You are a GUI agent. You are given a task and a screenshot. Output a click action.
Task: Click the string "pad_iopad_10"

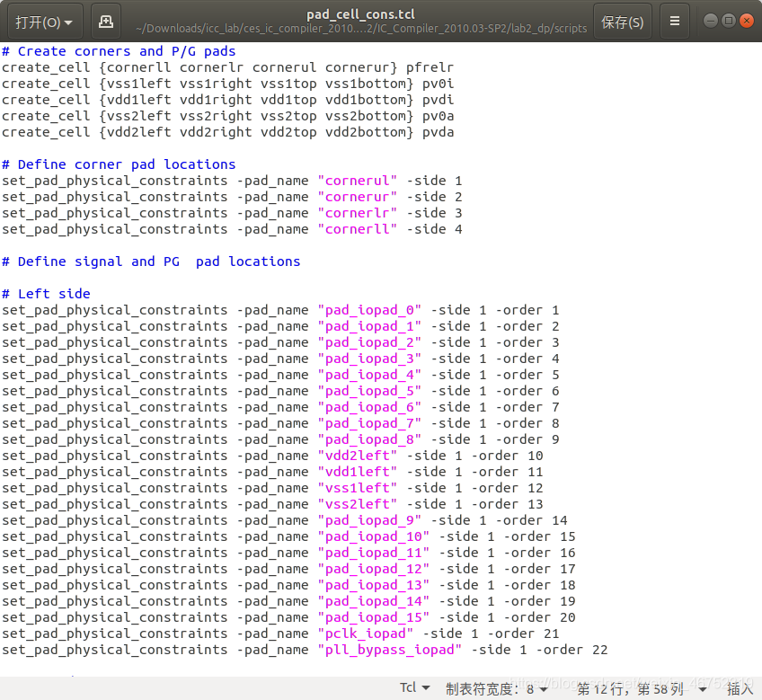click(x=373, y=536)
